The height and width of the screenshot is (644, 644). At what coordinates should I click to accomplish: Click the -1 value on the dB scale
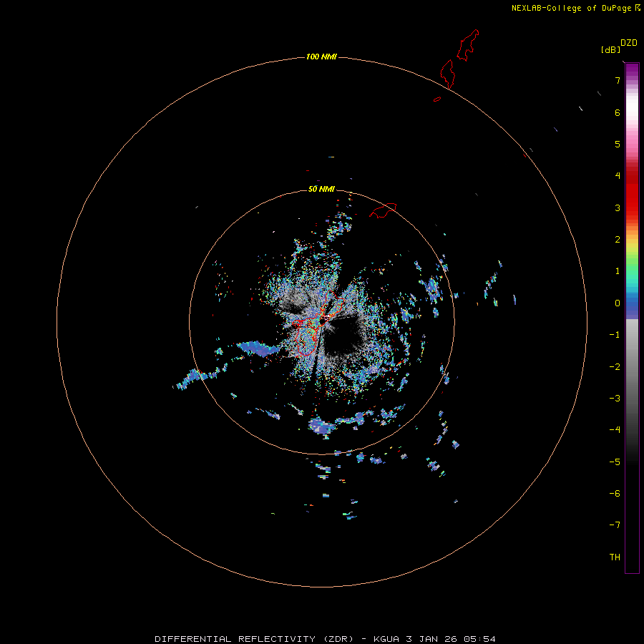(615, 335)
